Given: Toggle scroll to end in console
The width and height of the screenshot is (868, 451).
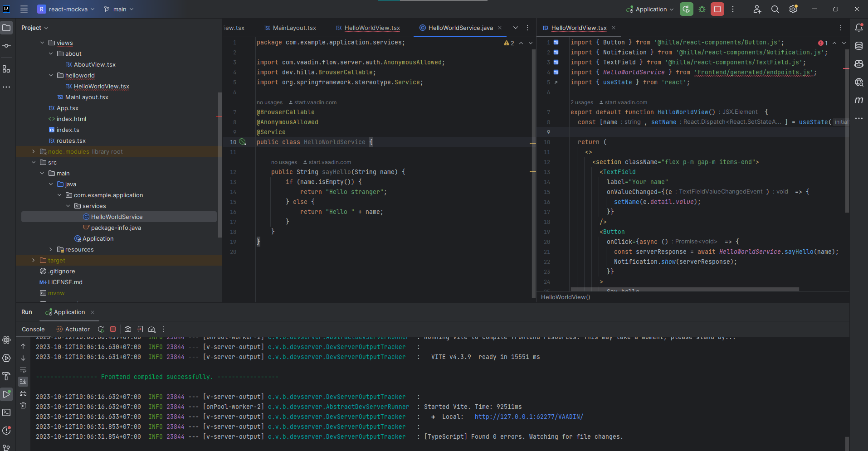Looking at the screenshot, I should pyautogui.click(x=23, y=382).
